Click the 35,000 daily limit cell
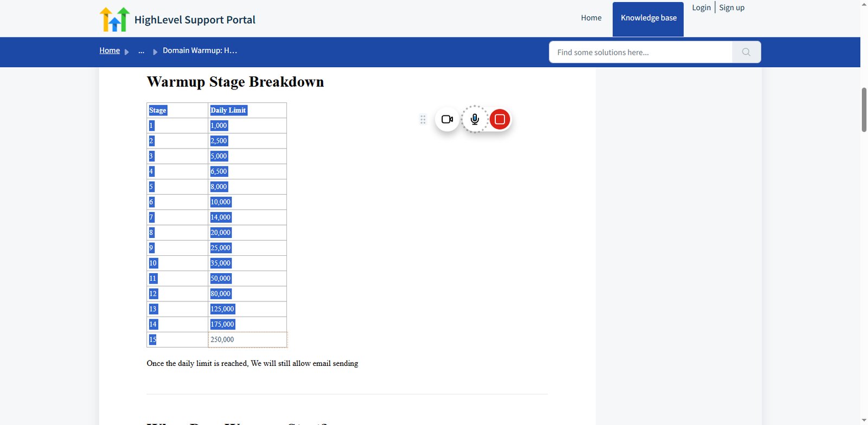 click(x=247, y=263)
